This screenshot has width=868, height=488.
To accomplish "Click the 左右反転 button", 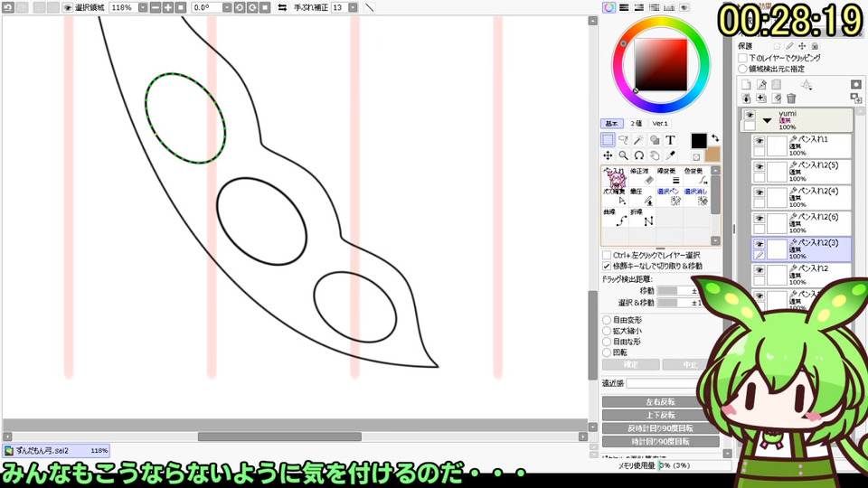I will point(660,402).
